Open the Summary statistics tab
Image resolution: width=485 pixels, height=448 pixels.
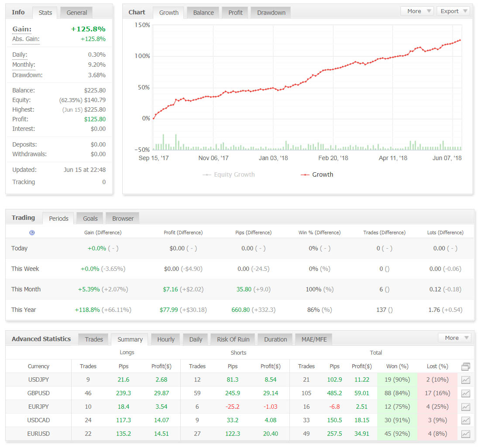pos(130,339)
